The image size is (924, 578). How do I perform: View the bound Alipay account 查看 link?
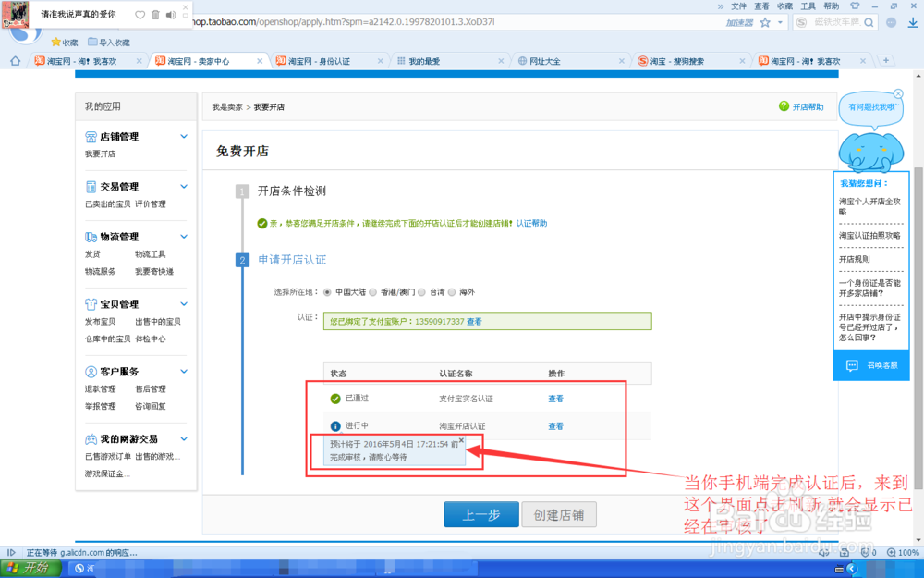pyautogui.click(x=474, y=322)
